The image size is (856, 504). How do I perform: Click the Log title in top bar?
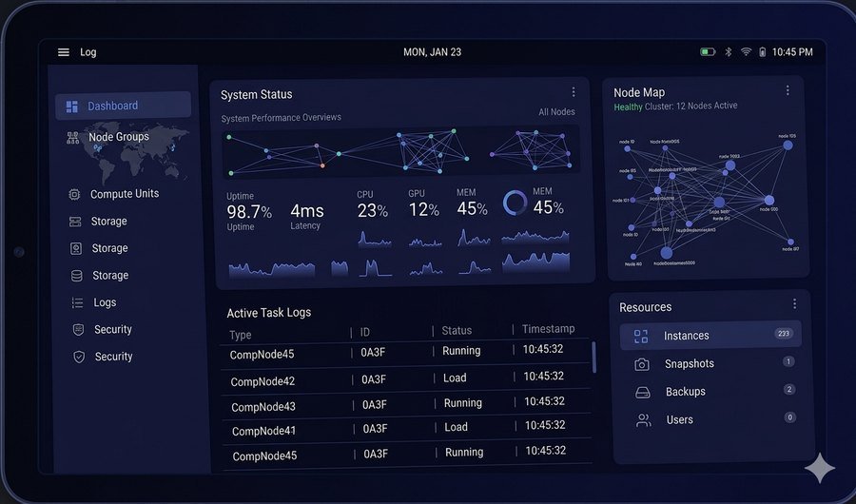pyautogui.click(x=88, y=52)
